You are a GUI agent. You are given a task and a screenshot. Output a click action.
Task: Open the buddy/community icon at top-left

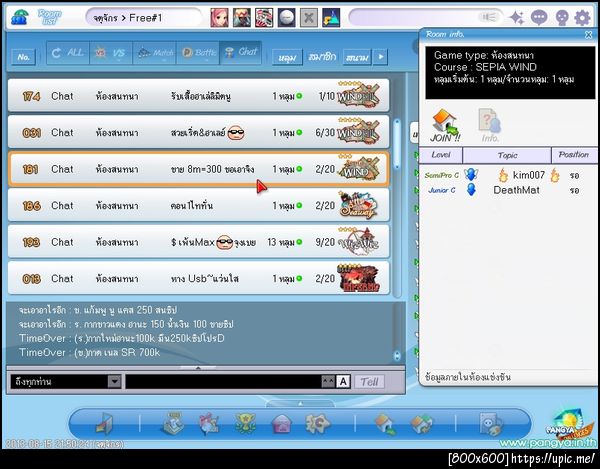19,17
